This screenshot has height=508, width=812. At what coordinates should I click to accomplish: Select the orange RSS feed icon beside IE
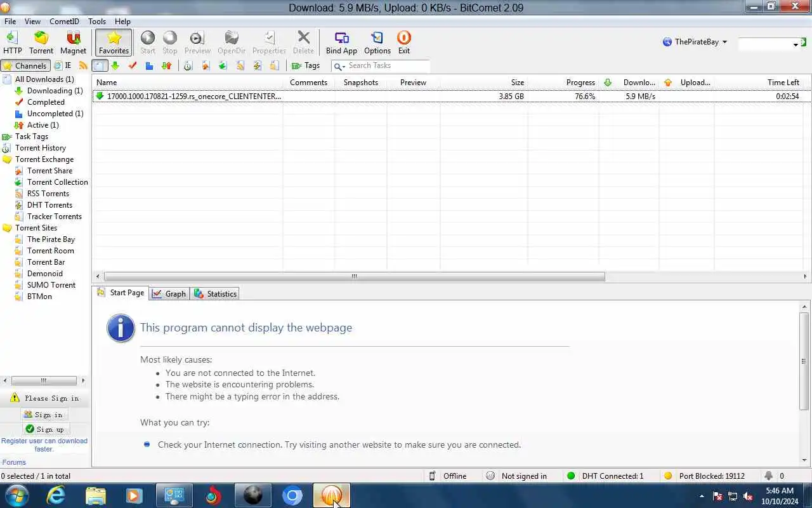83,65
